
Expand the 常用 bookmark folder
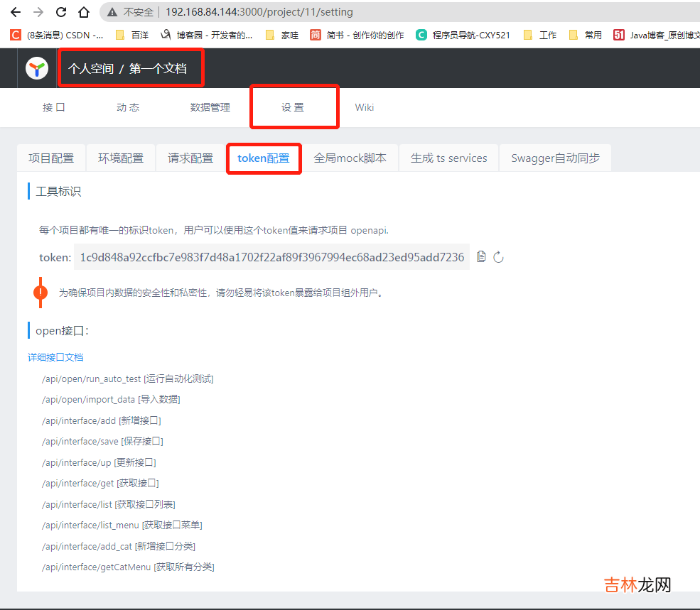tap(586, 35)
